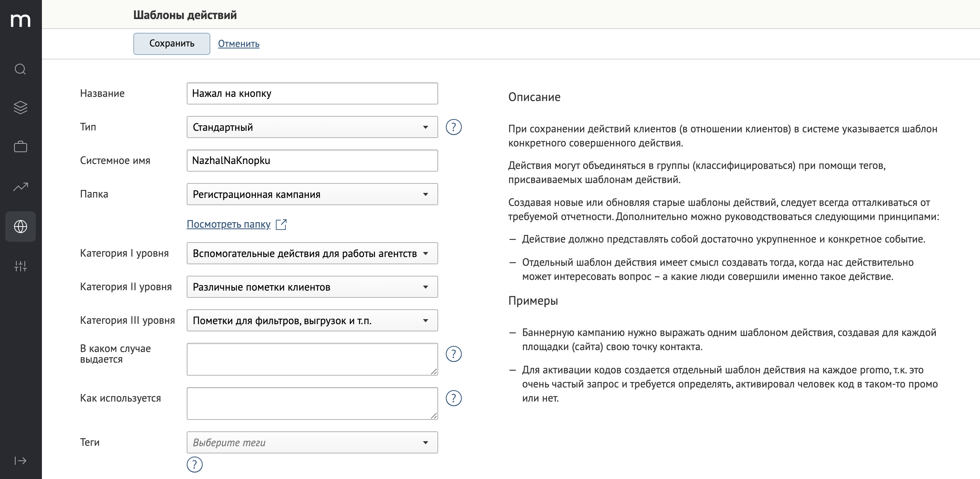Expand the Категория II уровня dropdown
Image resolution: width=980 pixels, height=479 pixels.
[x=312, y=287]
